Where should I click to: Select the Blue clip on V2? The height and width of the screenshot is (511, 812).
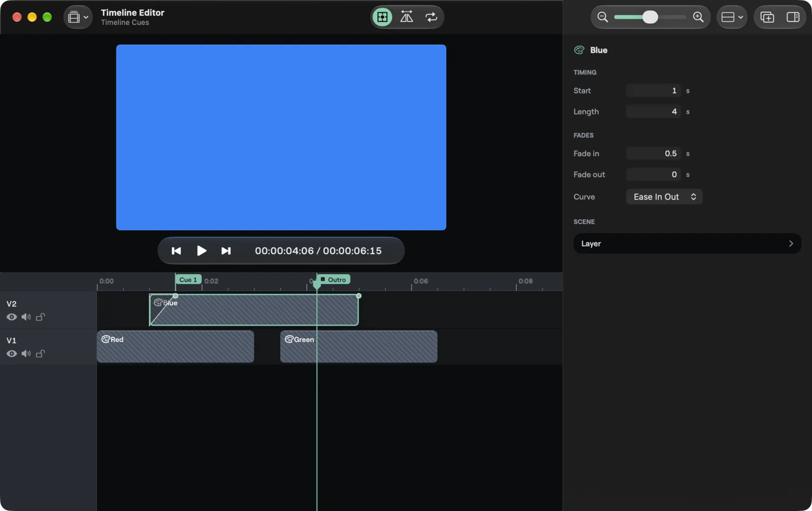(x=254, y=310)
